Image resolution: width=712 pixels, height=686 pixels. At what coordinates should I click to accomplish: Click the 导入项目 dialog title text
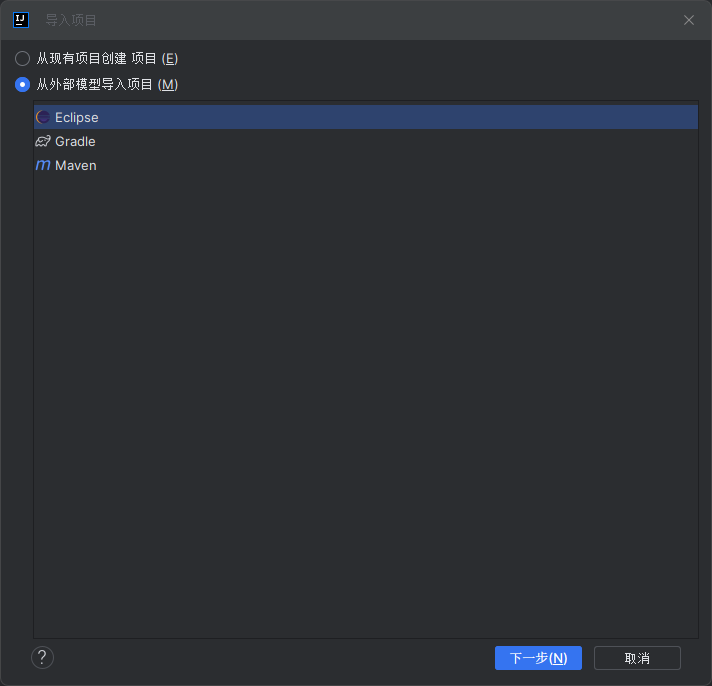tap(71, 20)
